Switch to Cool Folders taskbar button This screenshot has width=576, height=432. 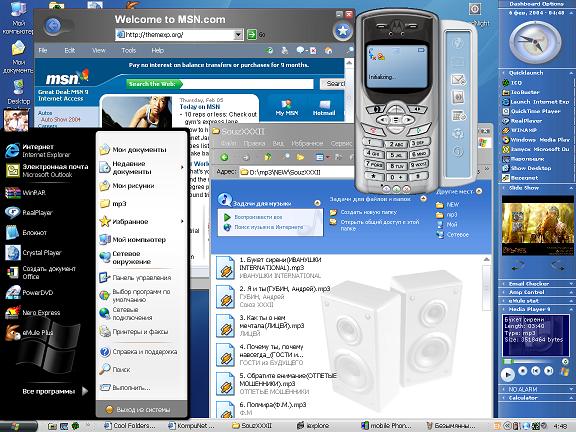point(129,425)
